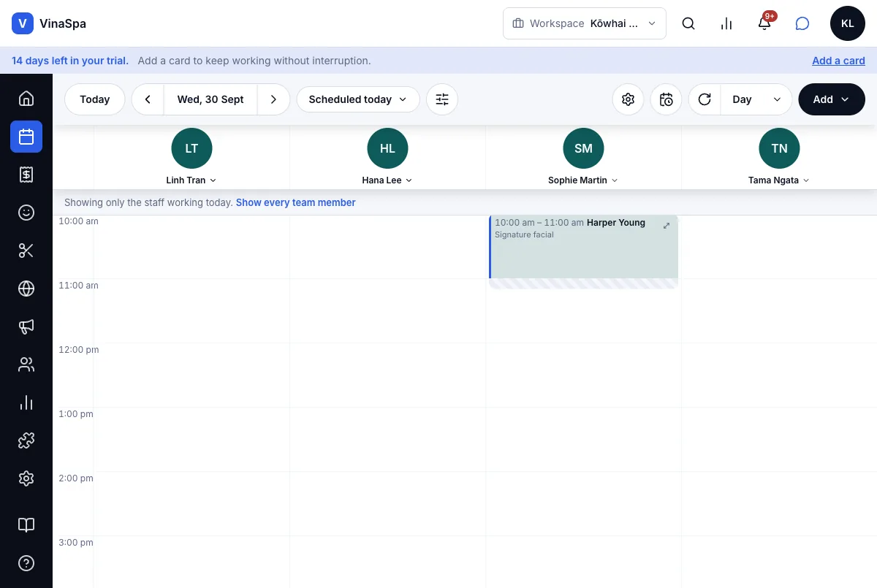Open the Home icon in sidebar
Viewport: 877px width, 588px height.
[x=26, y=99]
